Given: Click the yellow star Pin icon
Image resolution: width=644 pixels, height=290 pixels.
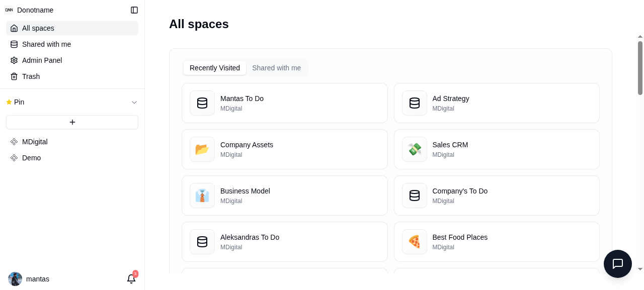Looking at the screenshot, I should [9, 102].
